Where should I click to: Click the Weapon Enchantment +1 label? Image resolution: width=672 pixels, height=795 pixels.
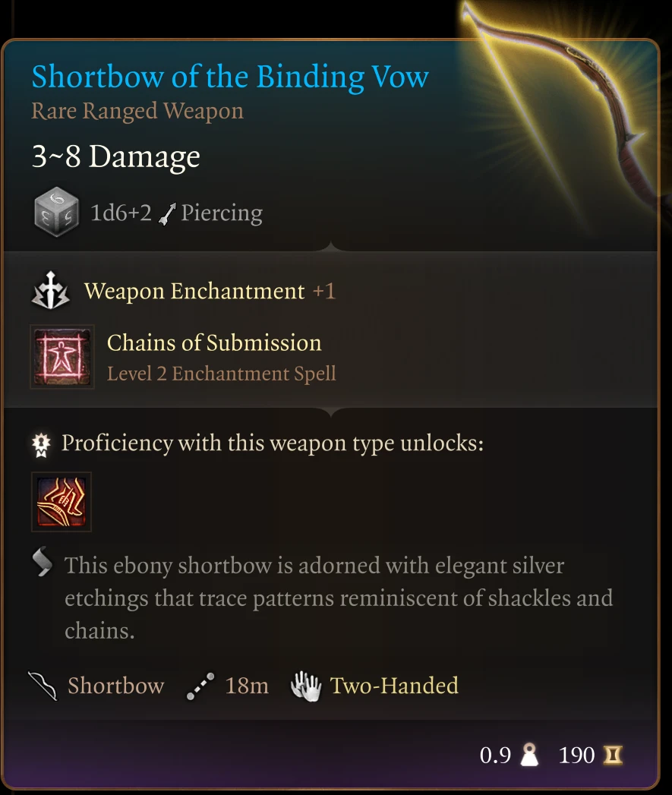coord(210,292)
